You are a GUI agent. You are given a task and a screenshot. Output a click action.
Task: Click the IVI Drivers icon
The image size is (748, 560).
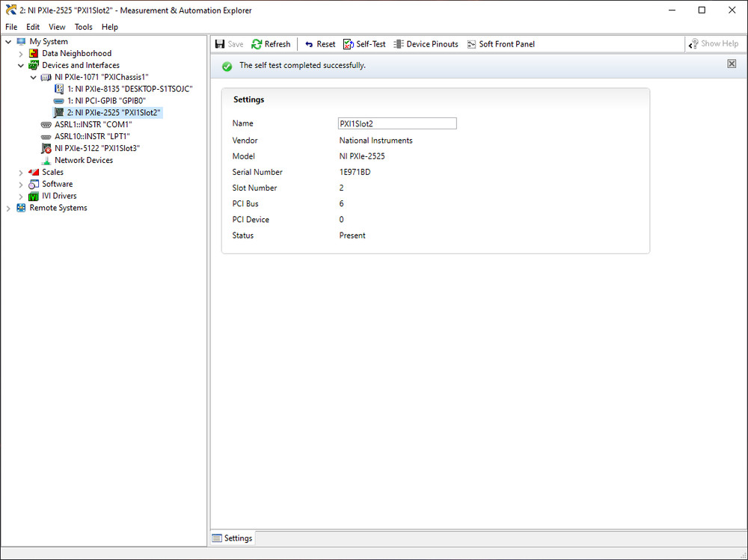pos(34,196)
